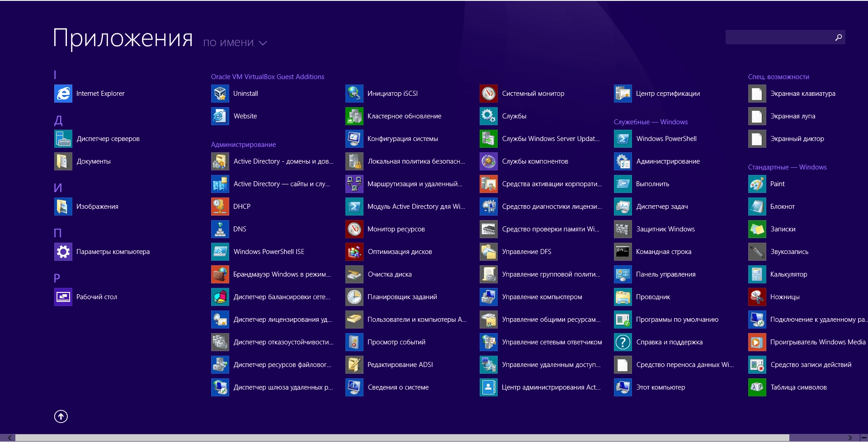Viewport: 868px width, 442px height.
Task: Open the Документы folder icon
Action: tap(63, 161)
